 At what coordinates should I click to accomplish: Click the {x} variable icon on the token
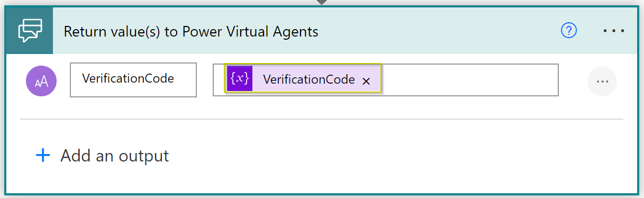pos(239,79)
